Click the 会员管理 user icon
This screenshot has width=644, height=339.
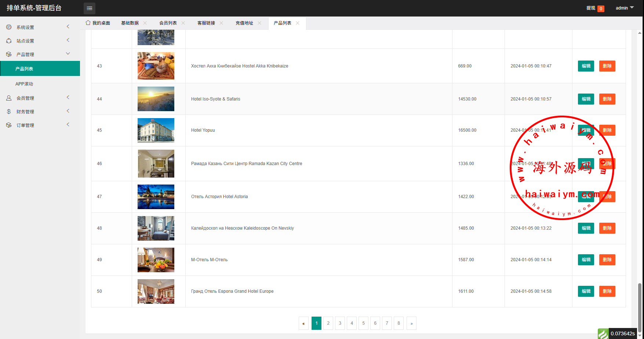(x=9, y=98)
